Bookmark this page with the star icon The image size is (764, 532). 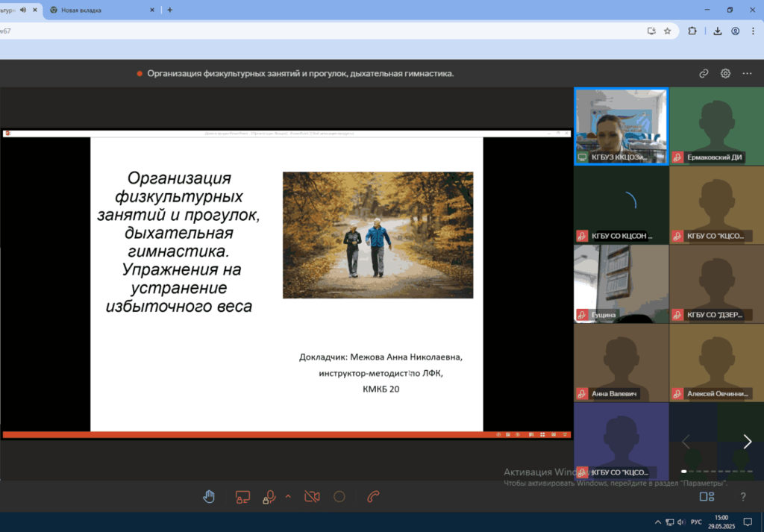tap(668, 31)
